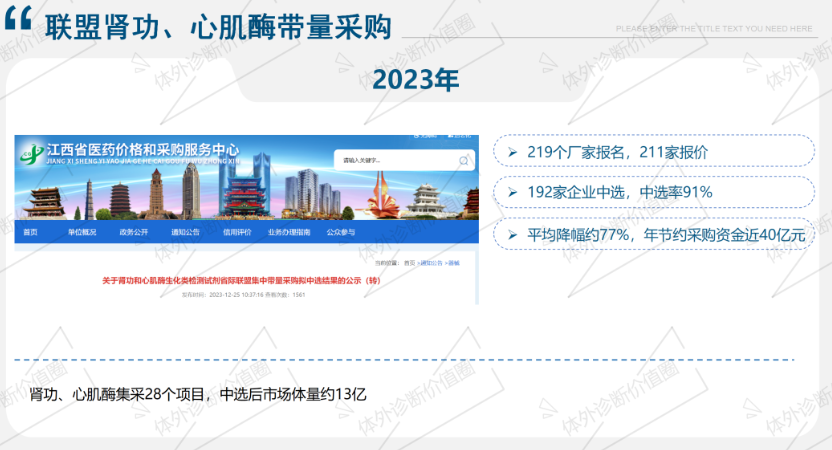Viewport: 832px width, 450px height.
Task: Click the large quotation mark title icon
Action: [x=25, y=26]
